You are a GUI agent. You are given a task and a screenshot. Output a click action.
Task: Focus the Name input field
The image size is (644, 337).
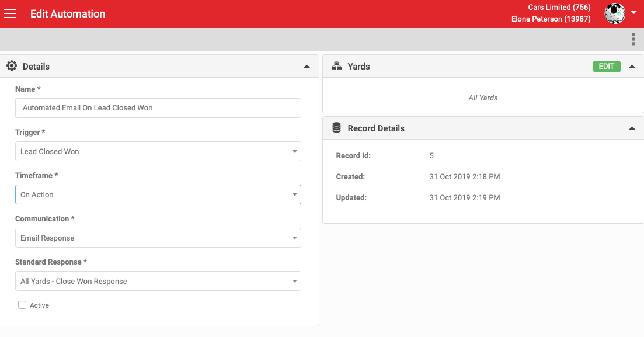[x=158, y=108]
